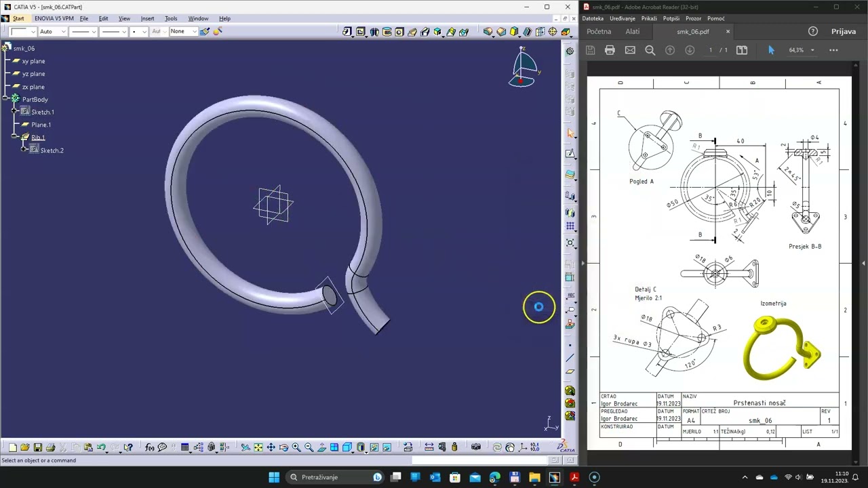Open a file with the Open folder icon
This screenshot has height=488, width=868.
click(25, 447)
